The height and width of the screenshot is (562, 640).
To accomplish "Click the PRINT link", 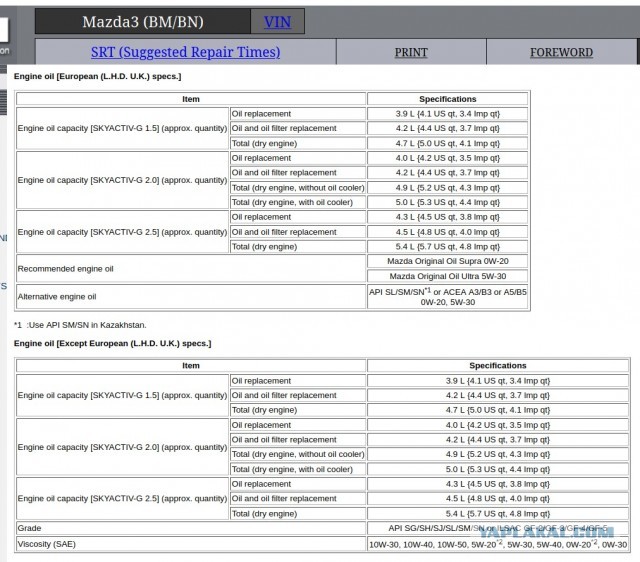I will pos(411,53).
